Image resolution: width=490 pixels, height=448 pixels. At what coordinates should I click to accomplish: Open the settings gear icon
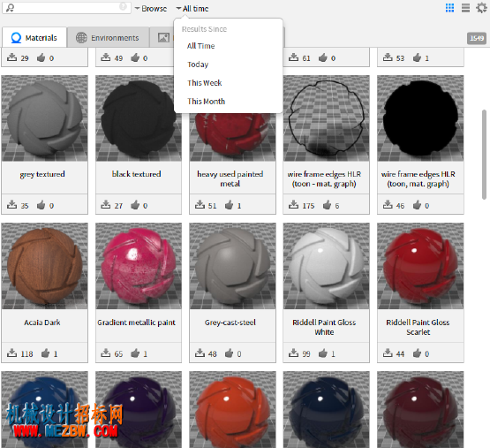coord(481,8)
